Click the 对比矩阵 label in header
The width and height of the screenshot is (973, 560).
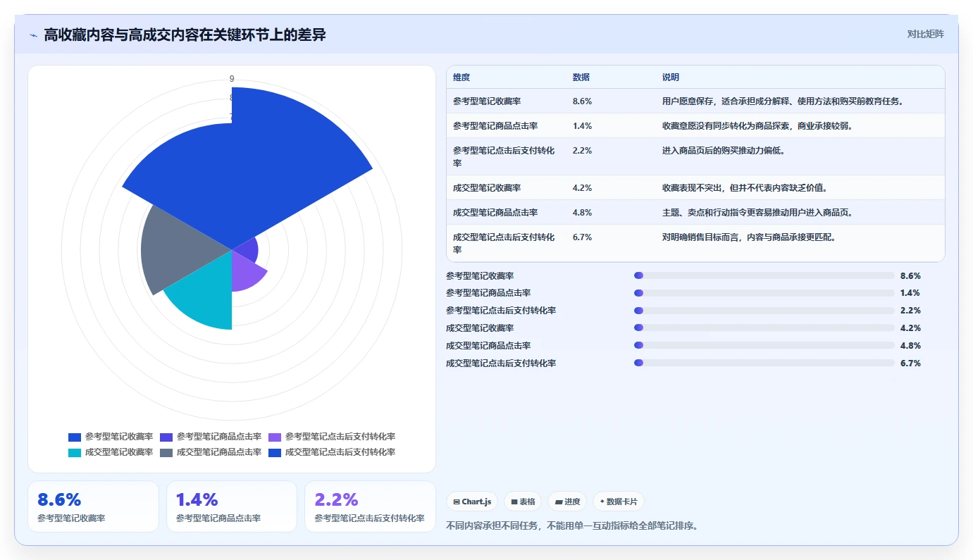[x=925, y=34]
